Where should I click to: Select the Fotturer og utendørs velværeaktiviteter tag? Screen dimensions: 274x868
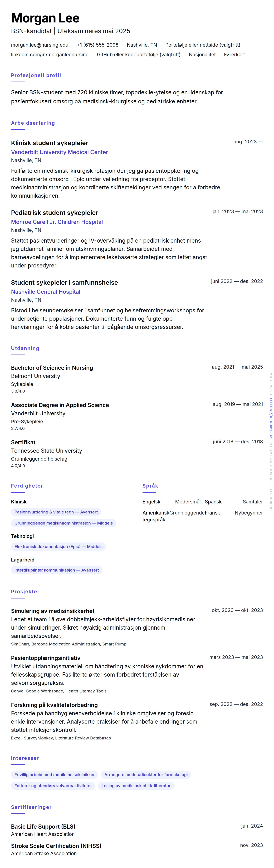click(53, 786)
